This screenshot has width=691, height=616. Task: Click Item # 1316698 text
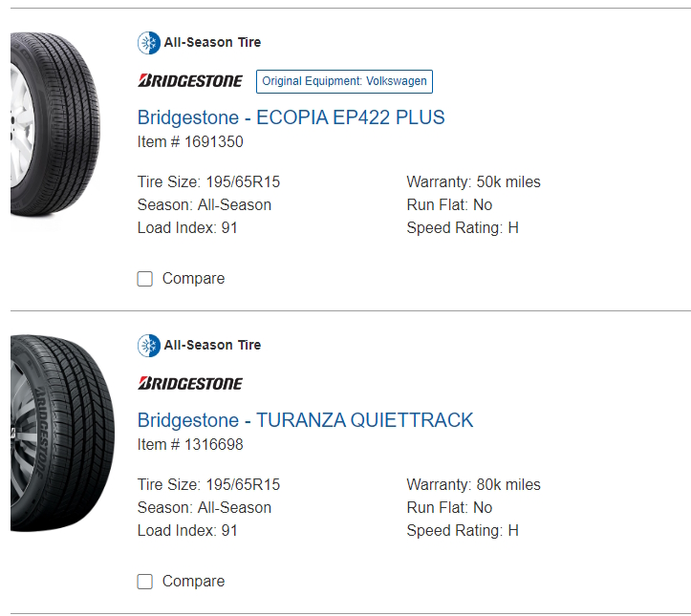pos(190,444)
